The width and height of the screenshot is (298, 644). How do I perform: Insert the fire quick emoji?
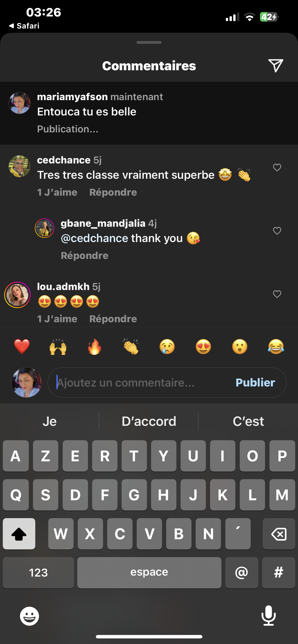pyautogui.click(x=94, y=347)
